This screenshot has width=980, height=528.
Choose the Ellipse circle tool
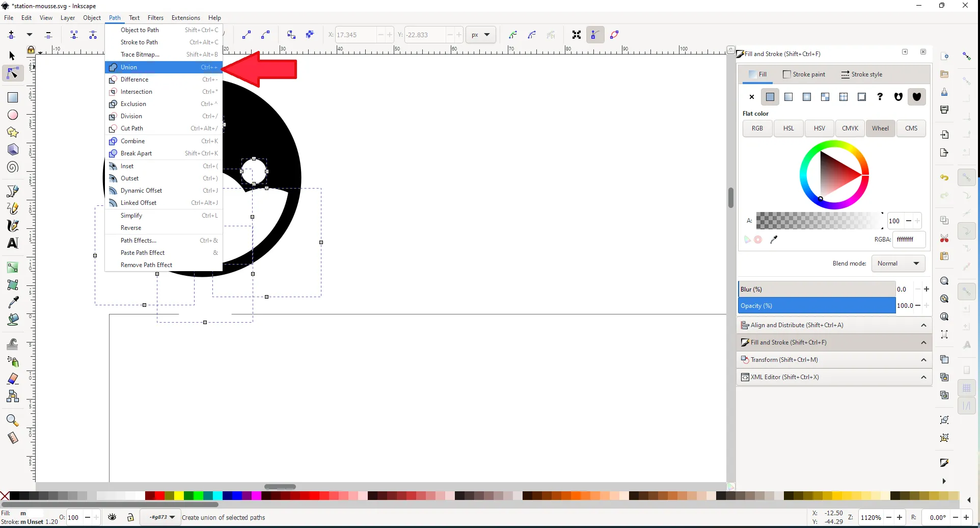[13, 115]
